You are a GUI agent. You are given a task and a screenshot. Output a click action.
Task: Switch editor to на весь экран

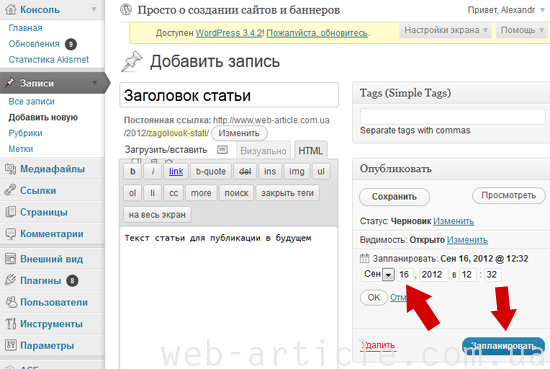(157, 214)
